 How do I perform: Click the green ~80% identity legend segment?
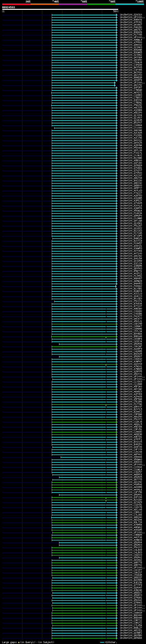point(101,4)
